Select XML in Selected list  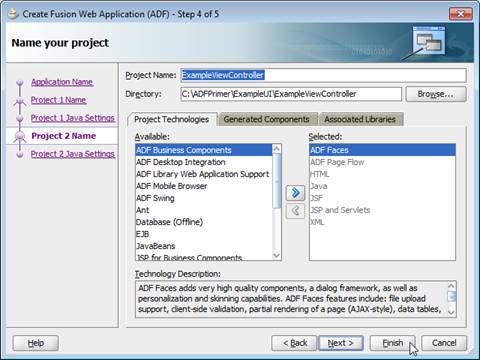point(382,222)
